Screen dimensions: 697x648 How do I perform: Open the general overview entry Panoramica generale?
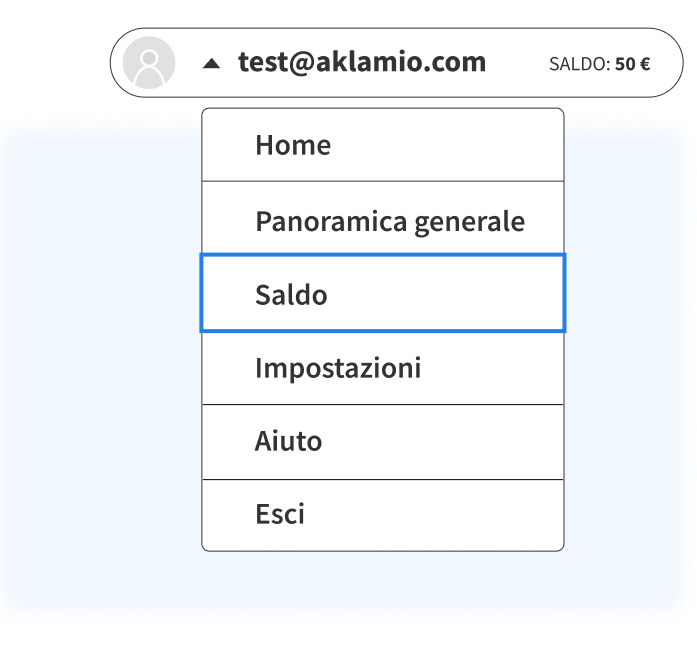pos(383,218)
